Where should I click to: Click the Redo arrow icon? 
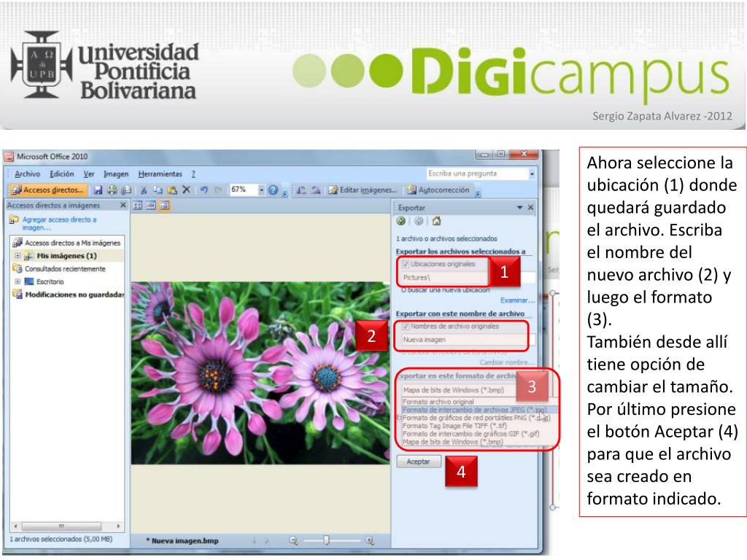tap(219, 190)
